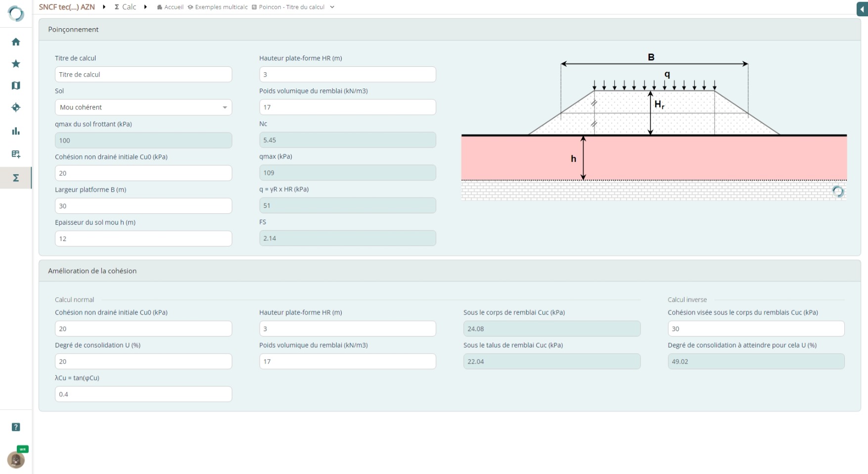Expand the right side panel arrow
Image resolution: width=868 pixels, height=474 pixels.
click(862, 9)
